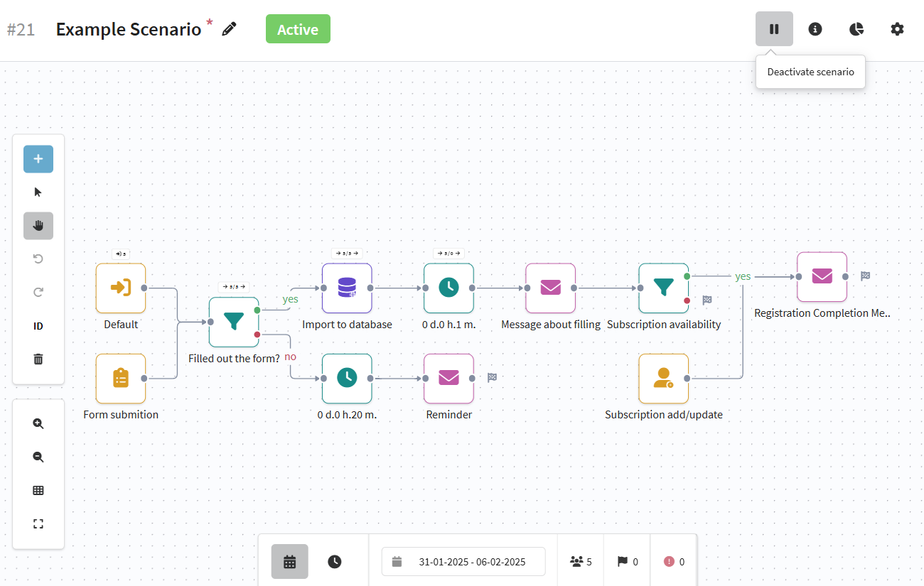The height and width of the screenshot is (586, 924).
Task: Click the Filled out the form? filter node
Action: point(234,322)
